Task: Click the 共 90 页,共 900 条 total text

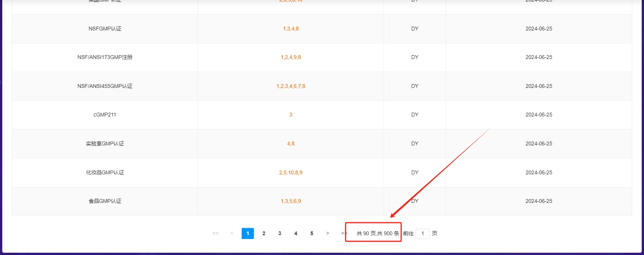Action: click(x=378, y=233)
